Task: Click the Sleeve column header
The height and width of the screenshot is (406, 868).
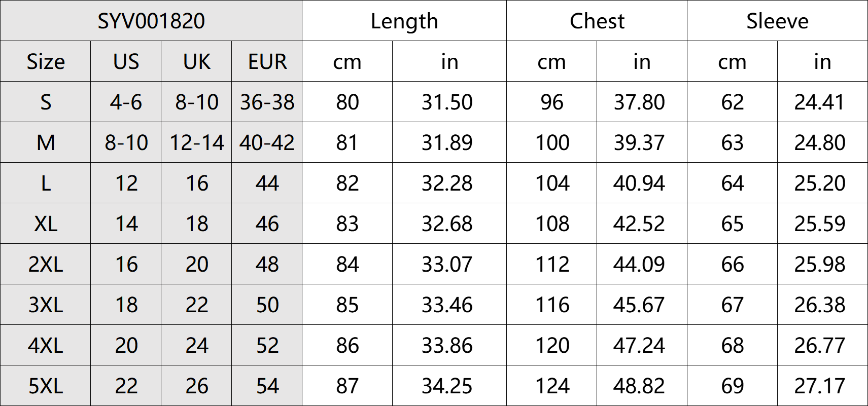Action: tap(777, 21)
